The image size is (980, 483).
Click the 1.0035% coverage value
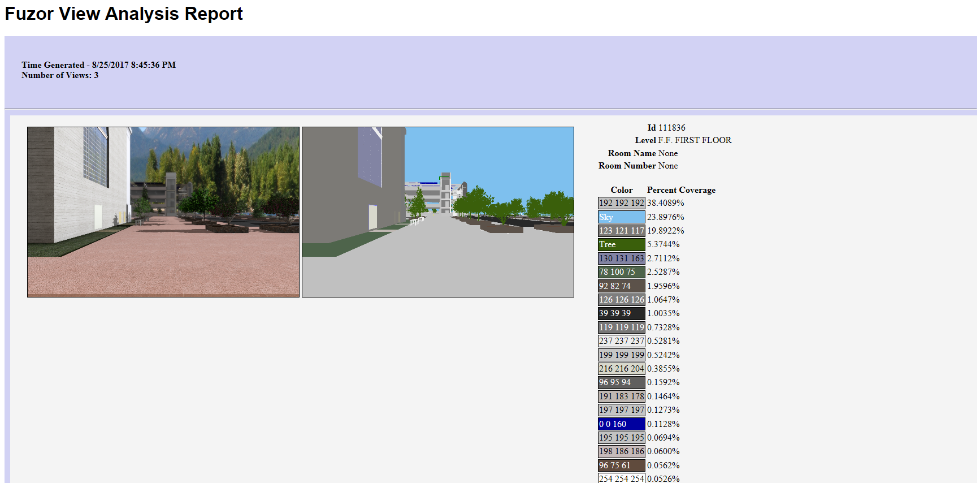(x=664, y=313)
